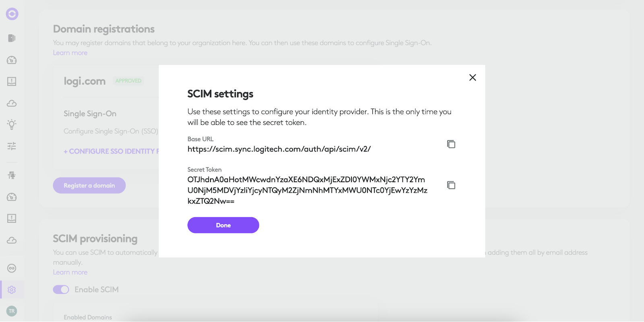Viewport: 644px width, 322px height.
Task: Click the logi.com domain heading
Action: [85, 81]
